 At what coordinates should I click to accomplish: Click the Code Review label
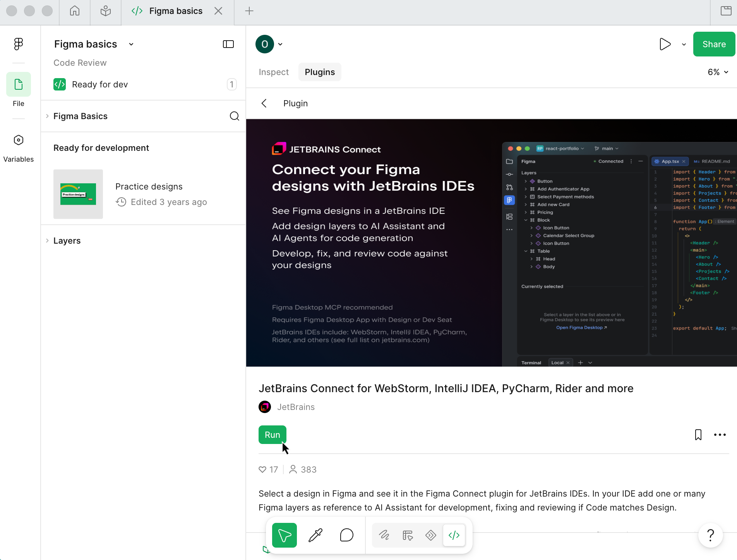click(x=80, y=63)
